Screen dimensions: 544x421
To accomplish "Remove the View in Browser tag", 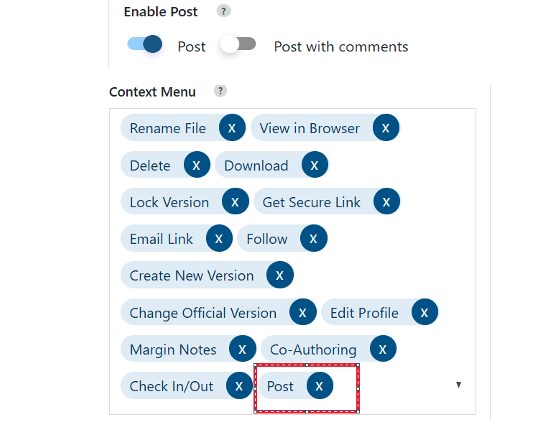I will [x=385, y=128].
